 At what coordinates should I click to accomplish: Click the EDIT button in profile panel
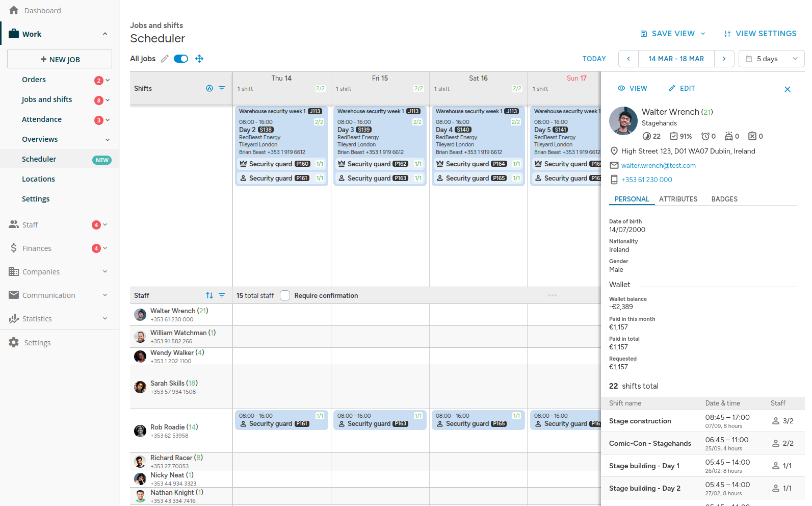682,88
